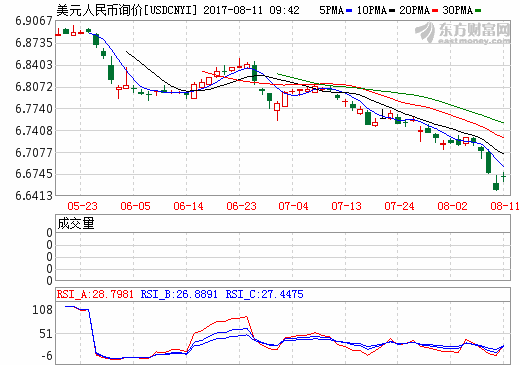Click the 30PMA legend label

[x=457, y=10]
